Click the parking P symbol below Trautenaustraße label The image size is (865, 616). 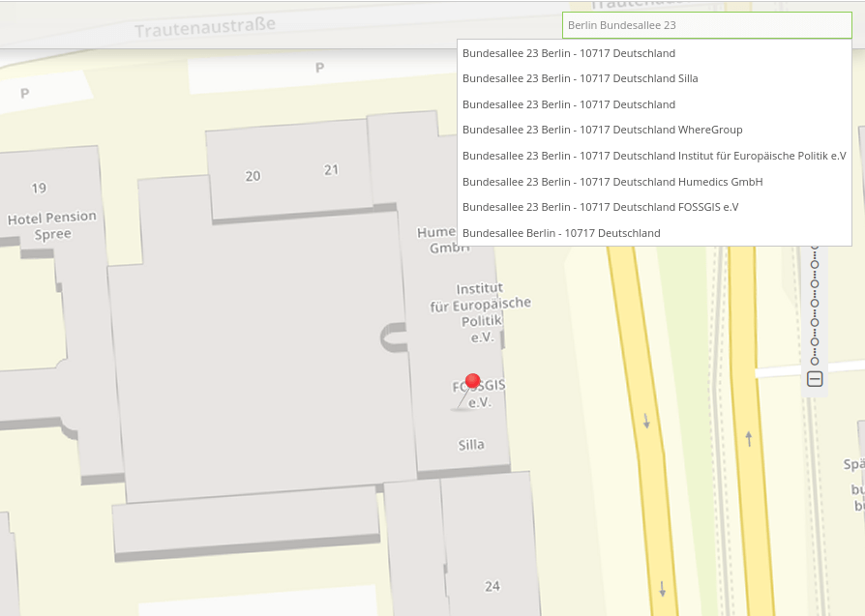click(x=319, y=68)
